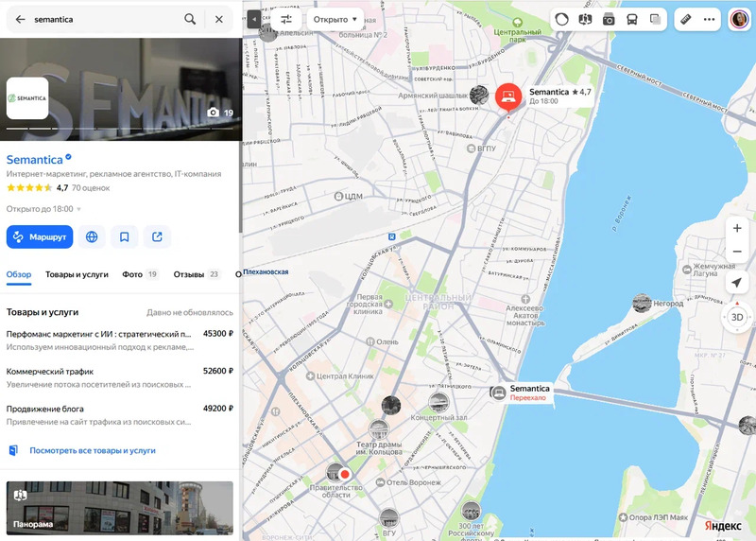Screen dimensions: 756x541
Task: Collapse the side panel arrow
Action: pyautogui.click(x=253, y=19)
